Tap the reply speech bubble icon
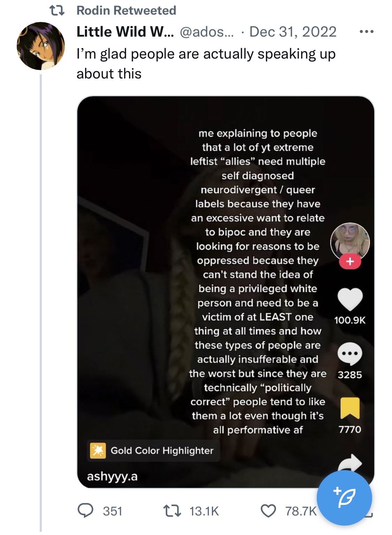Image resolution: width=392 pixels, height=535 pixels. [x=85, y=511]
